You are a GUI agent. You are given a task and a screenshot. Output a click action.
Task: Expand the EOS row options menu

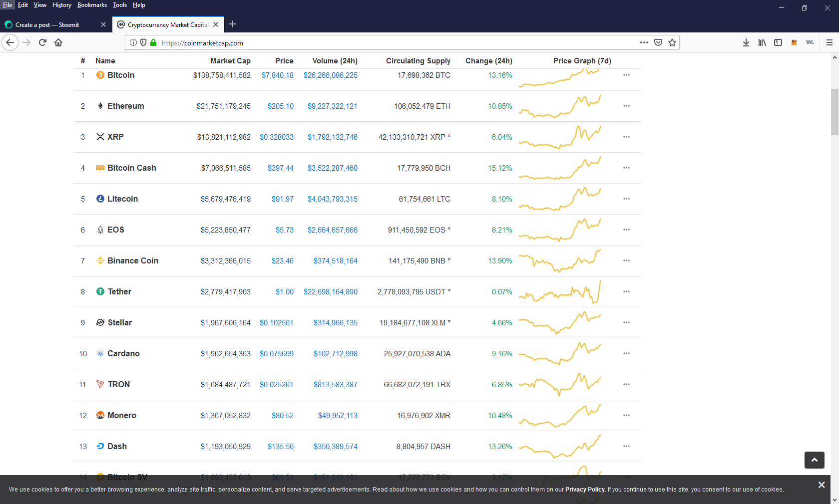click(x=626, y=230)
